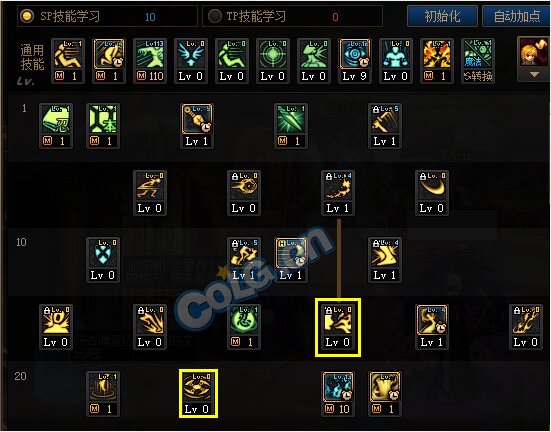Select the blue cross shield skill icon
The width and height of the screenshot is (551, 432).
click(x=103, y=260)
